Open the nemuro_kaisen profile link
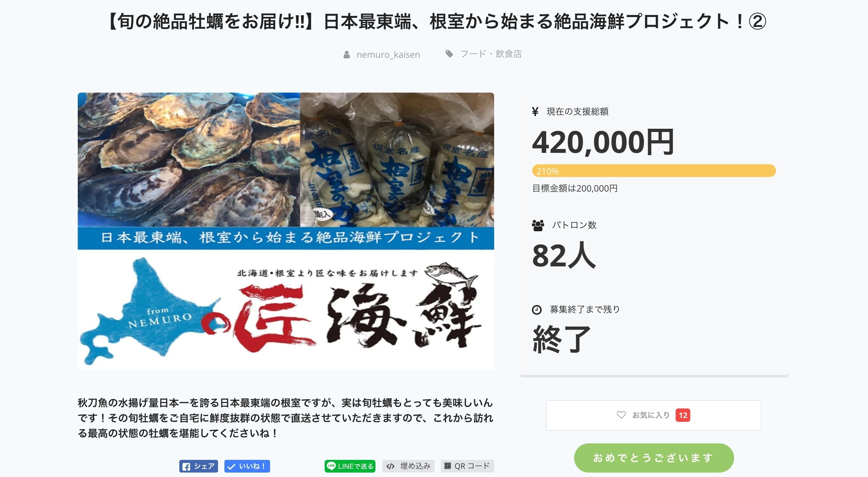The image size is (868, 477). click(388, 55)
